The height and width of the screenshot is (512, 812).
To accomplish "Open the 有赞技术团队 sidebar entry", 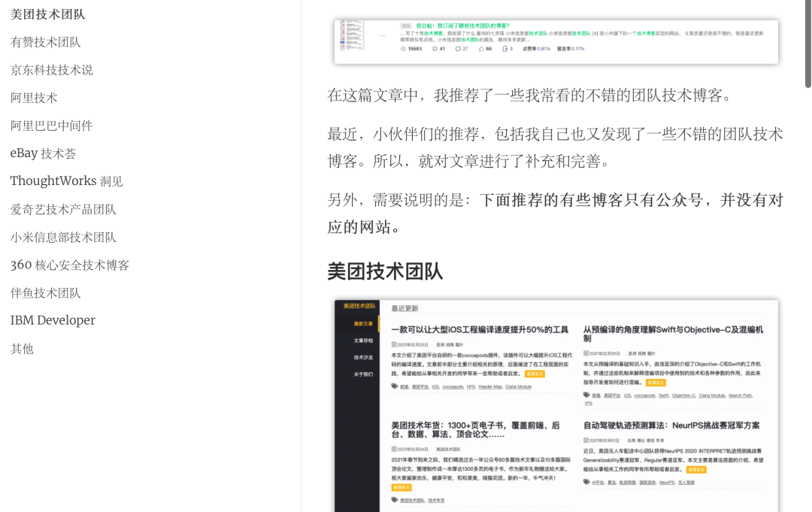I will [46, 42].
